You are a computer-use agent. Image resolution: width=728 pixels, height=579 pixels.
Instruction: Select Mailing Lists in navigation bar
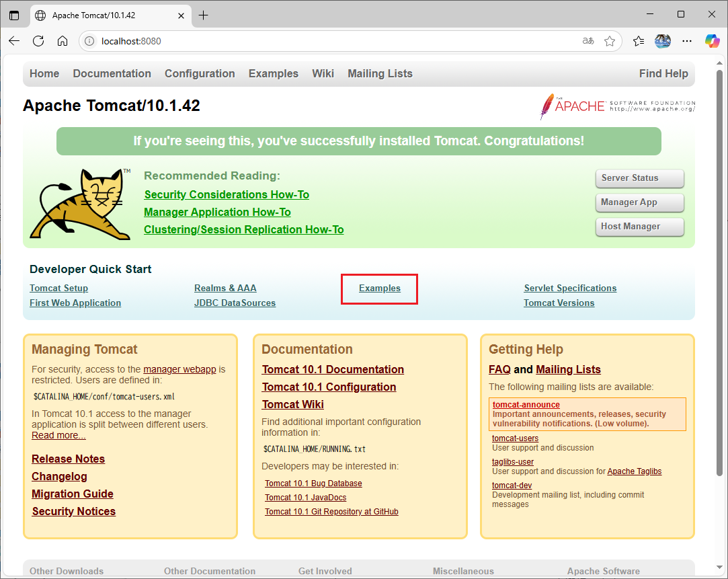coord(380,74)
